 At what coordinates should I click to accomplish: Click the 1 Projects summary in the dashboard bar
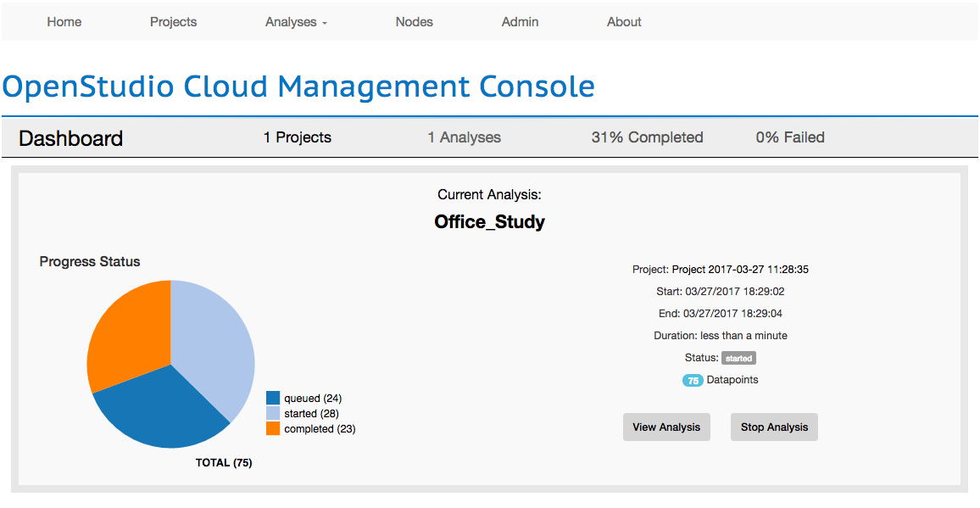[297, 137]
